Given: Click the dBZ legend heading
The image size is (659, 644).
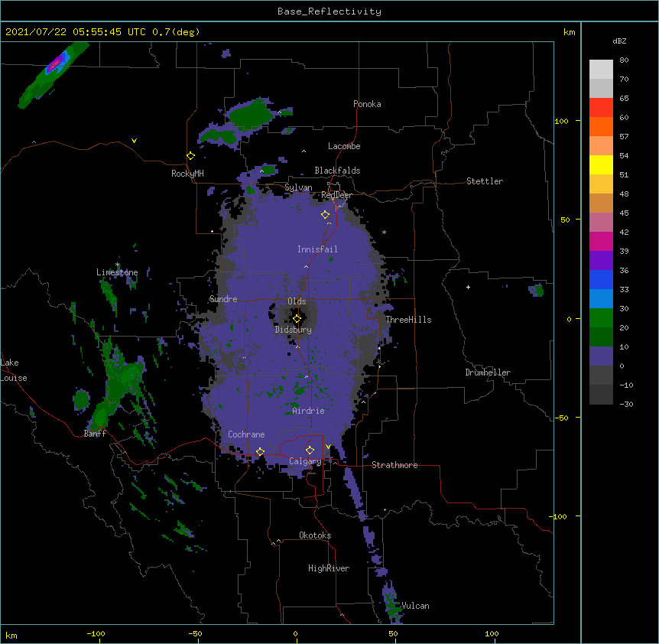Looking at the screenshot, I should (619, 41).
